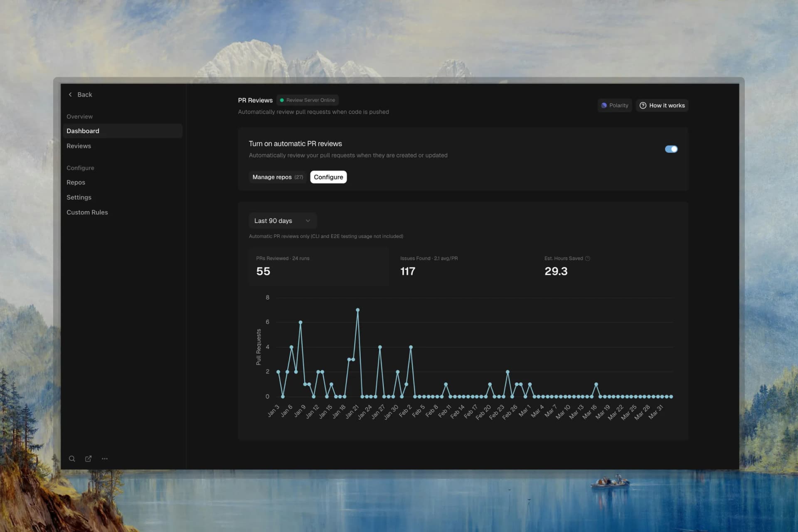Disable automatic PR reviews toggle
Viewport: 798px width, 532px height.
coord(671,149)
